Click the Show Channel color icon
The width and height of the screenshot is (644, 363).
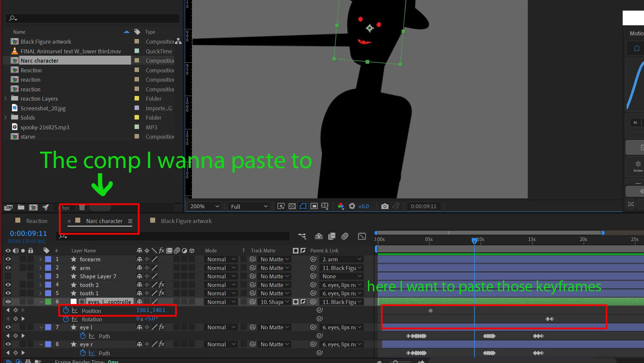click(x=341, y=206)
